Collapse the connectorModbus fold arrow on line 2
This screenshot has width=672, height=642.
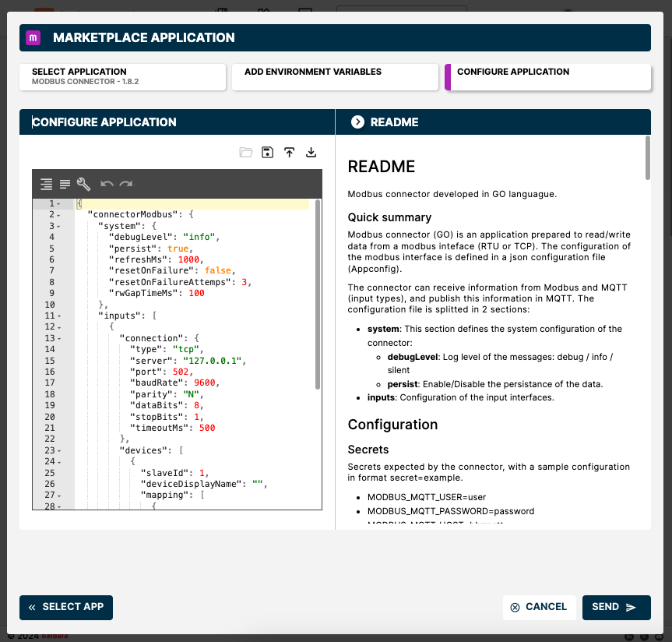click(x=58, y=214)
